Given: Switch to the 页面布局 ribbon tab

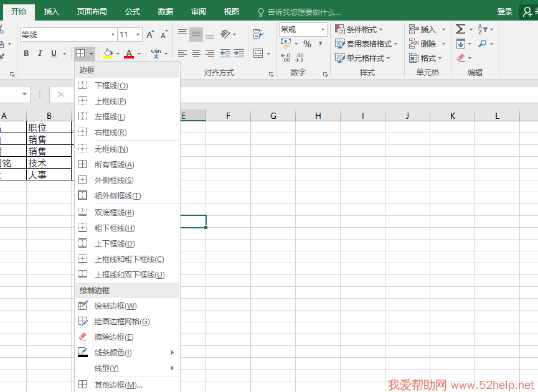Looking at the screenshot, I should pos(92,12).
